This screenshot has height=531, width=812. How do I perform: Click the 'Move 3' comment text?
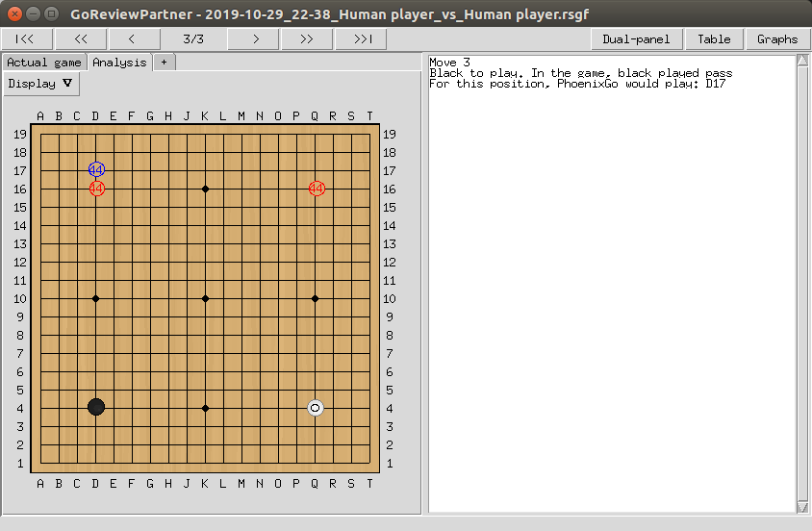449,63
